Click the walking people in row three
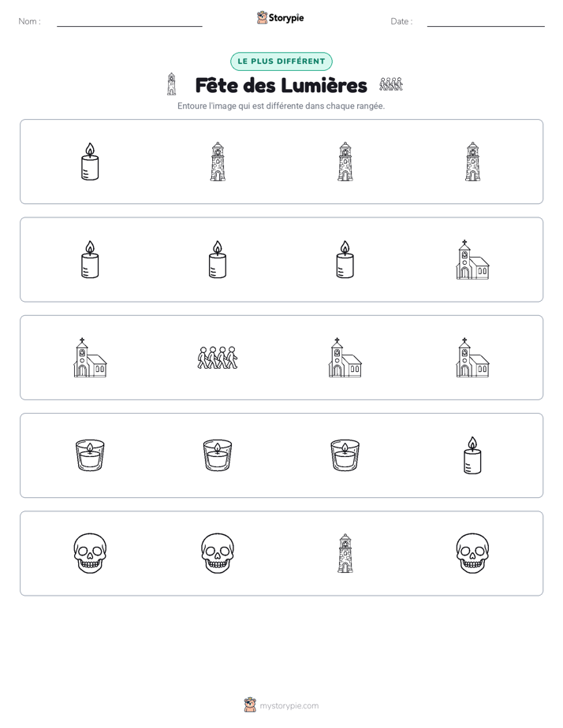563x728 pixels. point(218,358)
